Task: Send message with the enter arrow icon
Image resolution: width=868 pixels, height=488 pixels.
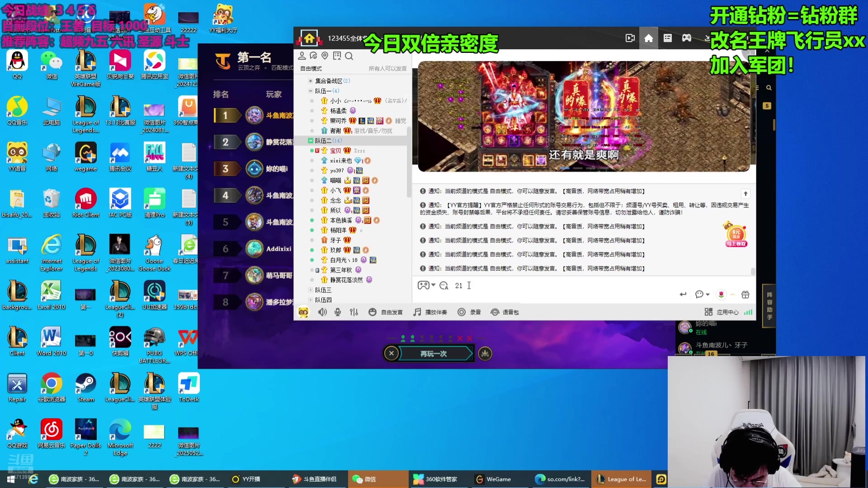Action: tap(683, 295)
